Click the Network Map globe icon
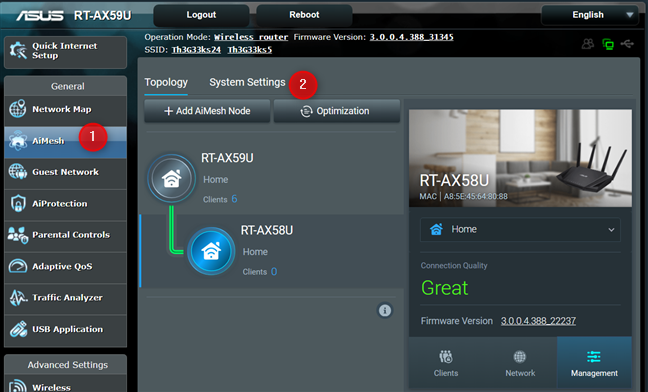Screen dimensions: 648x392 (18, 109)
